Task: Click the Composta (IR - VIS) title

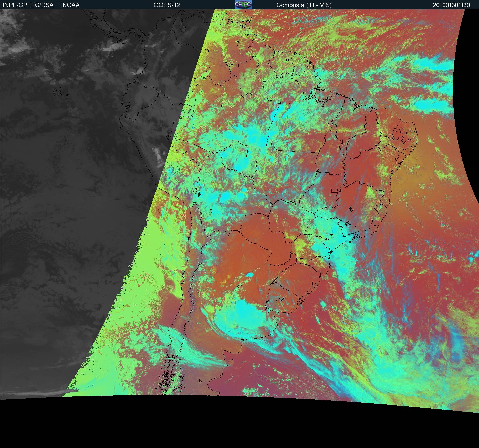Action: pos(304,5)
